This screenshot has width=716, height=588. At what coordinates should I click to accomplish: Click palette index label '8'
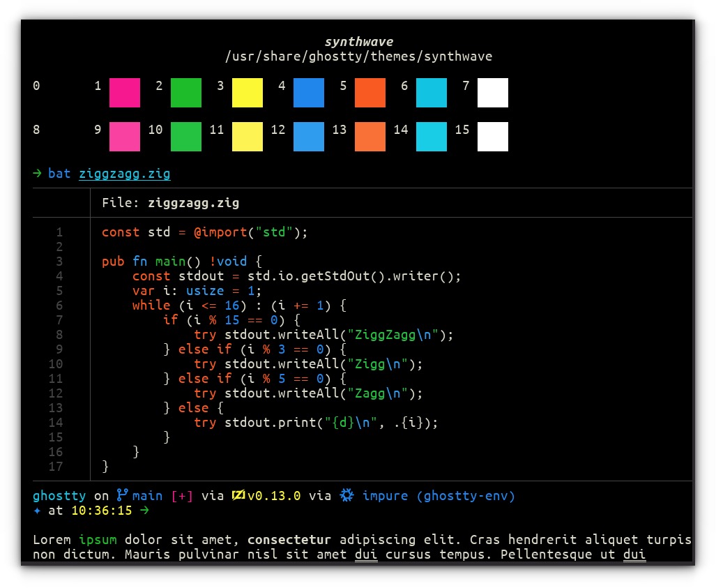[36, 130]
